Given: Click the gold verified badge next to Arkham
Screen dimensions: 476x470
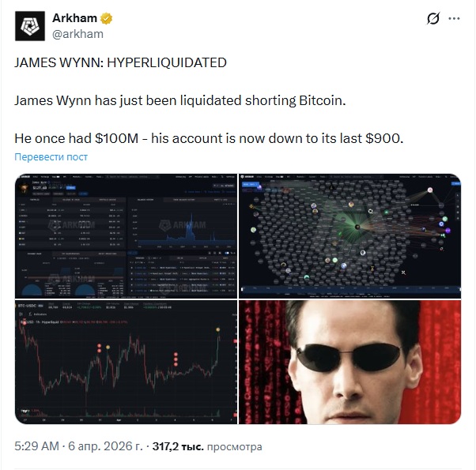Looking at the screenshot, I should pyautogui.click(x=106, y=18).
